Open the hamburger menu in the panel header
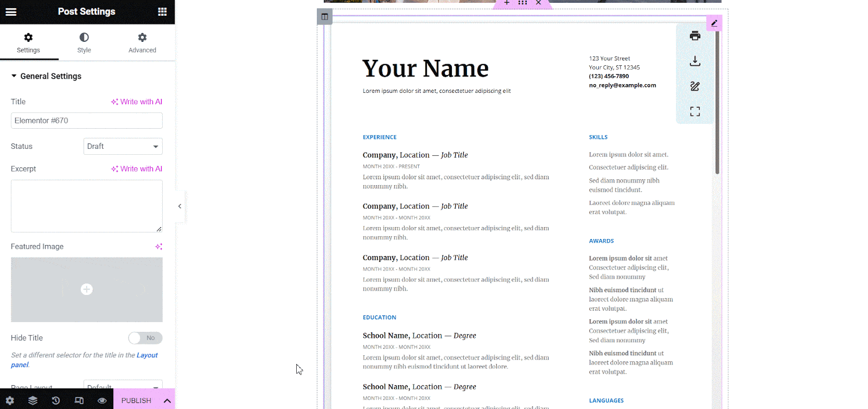The width and height of the screenshot is (868, 409). pos(11,11)
